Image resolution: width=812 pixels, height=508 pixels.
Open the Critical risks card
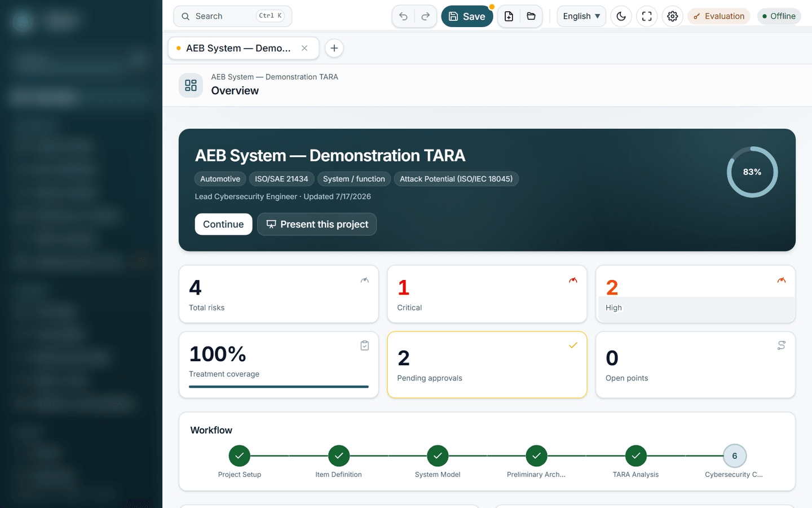[x=487, y=294]
